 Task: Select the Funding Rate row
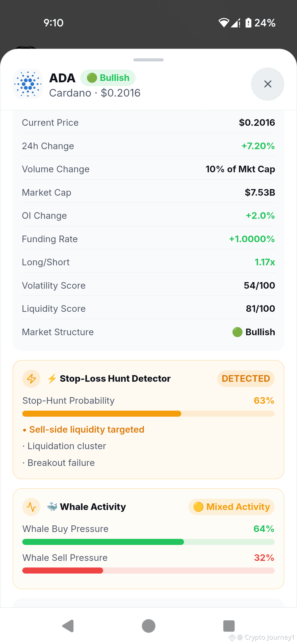[148, 239]
